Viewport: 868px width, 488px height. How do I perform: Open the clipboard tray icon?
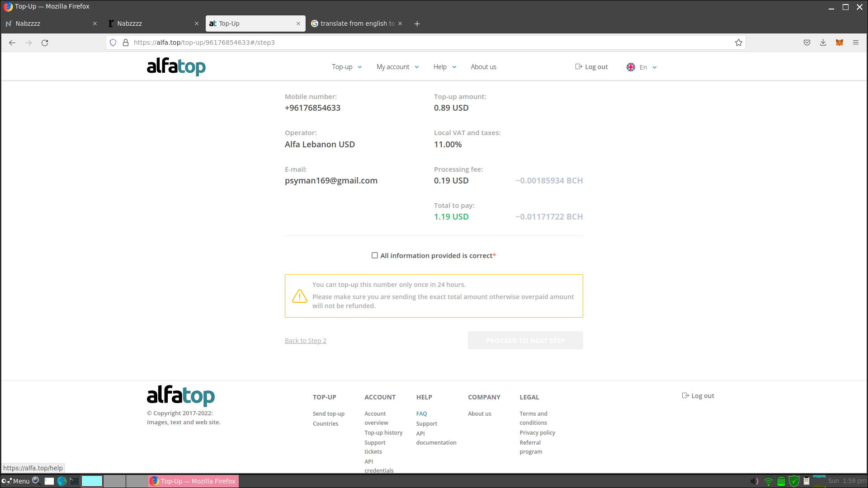pyautogui.click(x=807, y=481)
